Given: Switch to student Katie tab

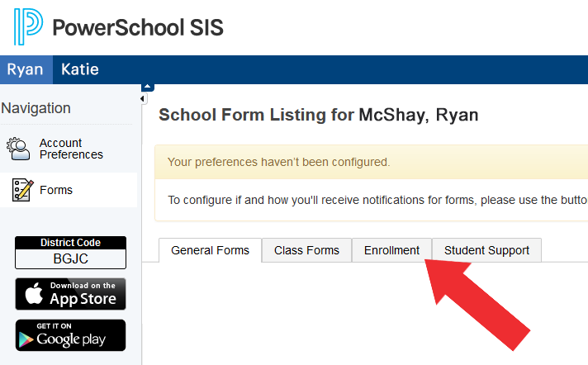Looking at the screenshot, I should tap(79, 69).
